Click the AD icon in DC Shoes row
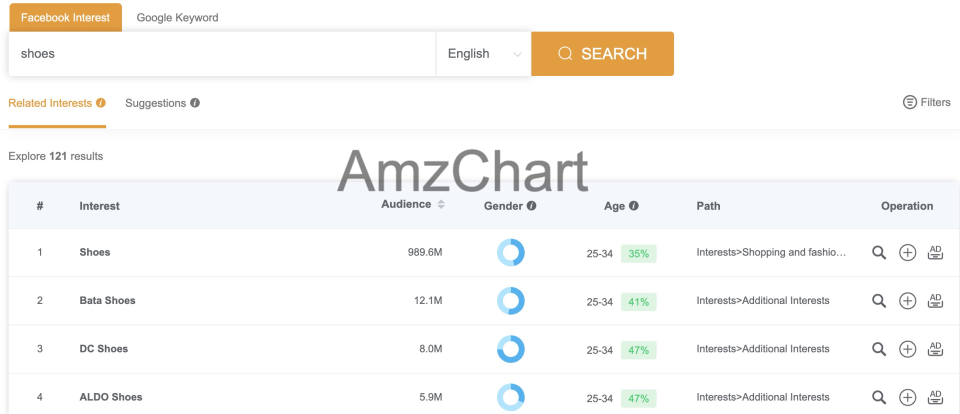This screenshot has width=960, height=414. pyautogui.click(x=935, y=349)
